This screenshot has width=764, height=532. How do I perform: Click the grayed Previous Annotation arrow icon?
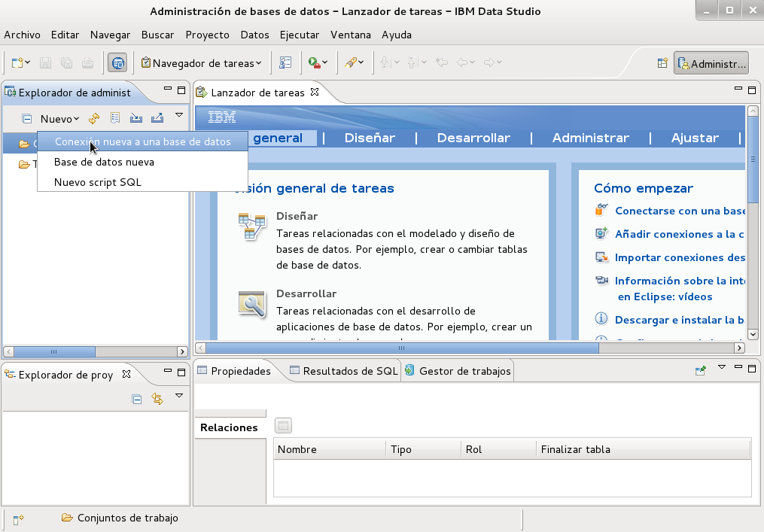point(412,62)
